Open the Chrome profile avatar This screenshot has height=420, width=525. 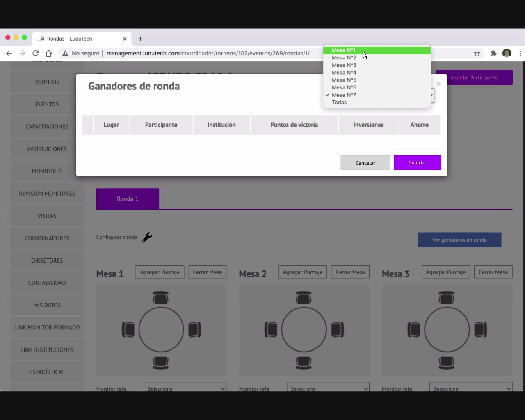point(507,53)
